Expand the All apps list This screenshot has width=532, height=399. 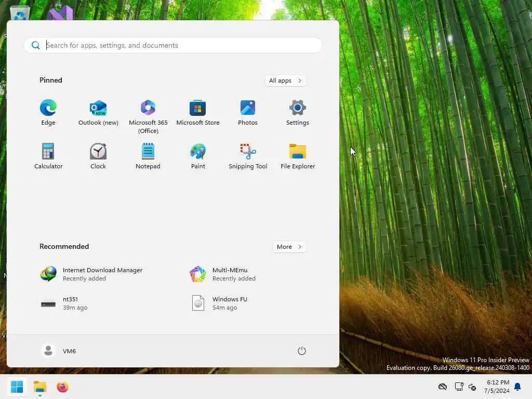tap(285, 81)
